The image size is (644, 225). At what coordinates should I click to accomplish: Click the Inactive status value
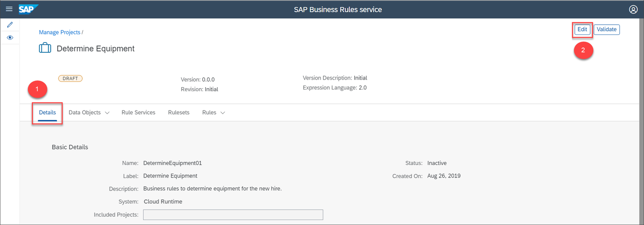coord(437,163)
